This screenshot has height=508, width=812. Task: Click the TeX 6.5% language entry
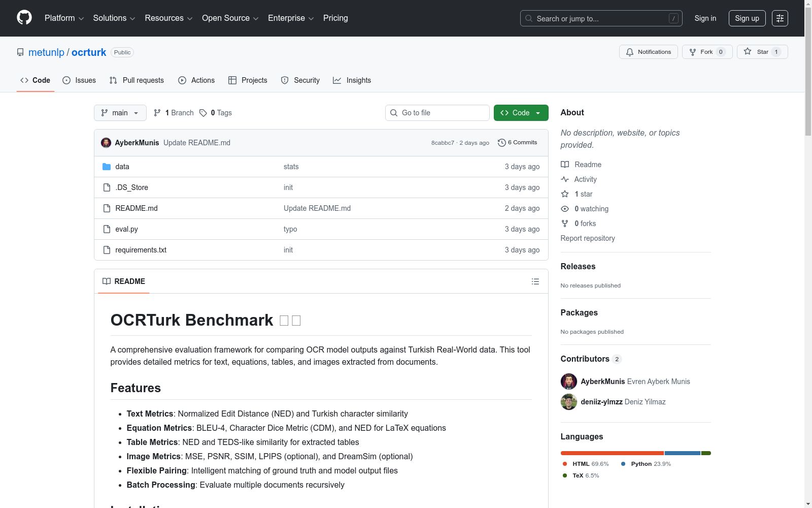(581, 475)
